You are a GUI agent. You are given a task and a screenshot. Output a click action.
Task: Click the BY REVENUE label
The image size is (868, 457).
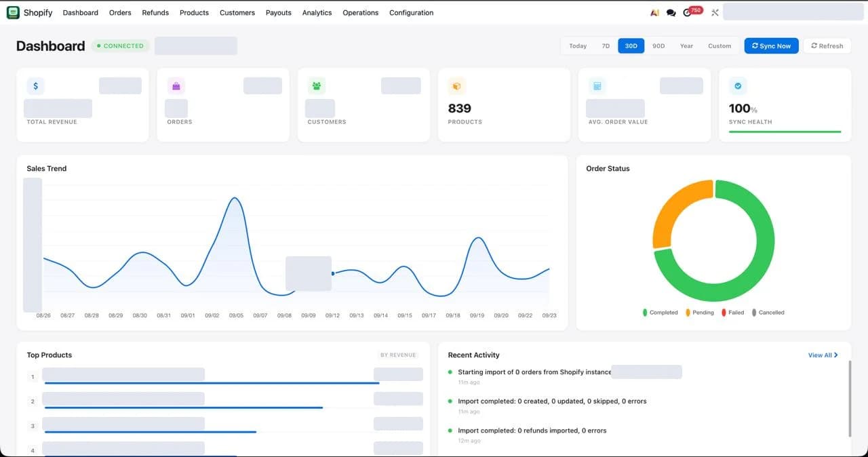tap(398, 355)
